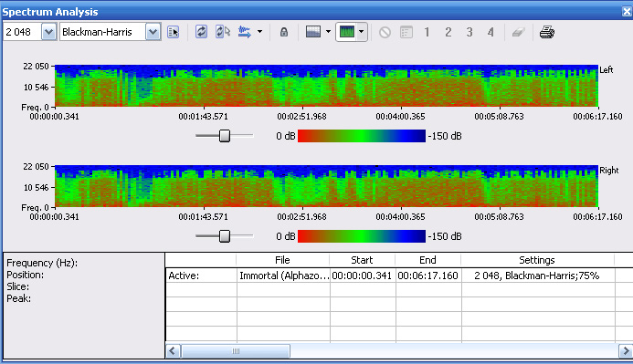This screenshot has height=364, width=633.
Task: Select snapshot slot 2
Action: (x=448, y=32)
